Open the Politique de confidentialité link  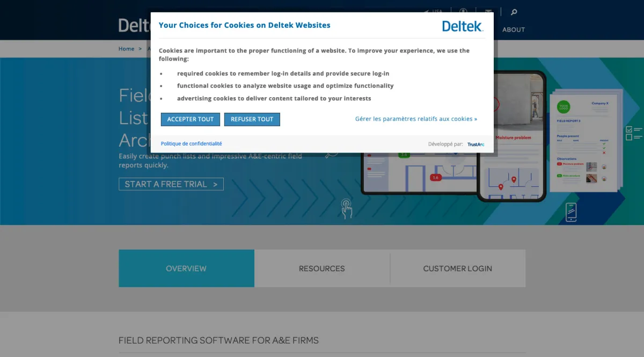click(191, 144)
